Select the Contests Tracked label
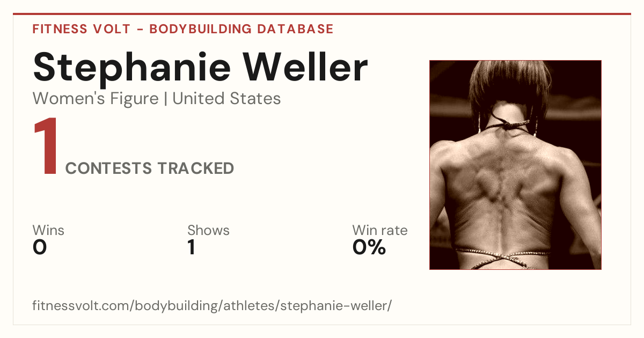The height and width of the screenshot is (338, 644). [150, 168]
